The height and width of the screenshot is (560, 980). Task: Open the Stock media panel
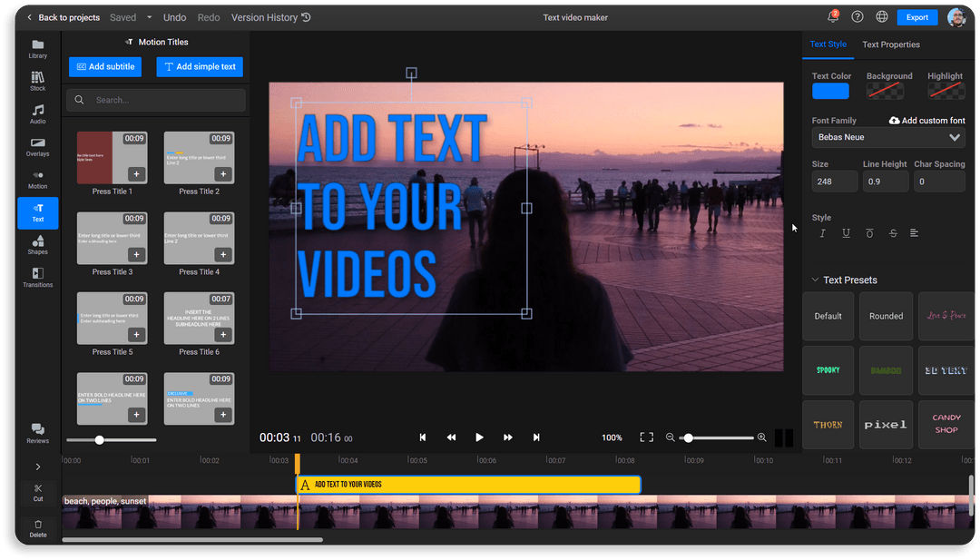(37, 82)
